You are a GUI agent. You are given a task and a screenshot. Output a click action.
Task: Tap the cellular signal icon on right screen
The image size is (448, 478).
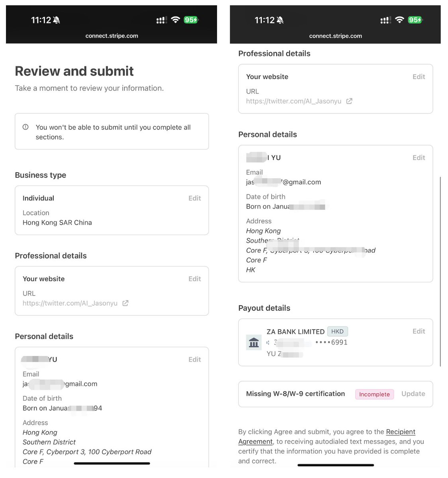coord(385,20)
